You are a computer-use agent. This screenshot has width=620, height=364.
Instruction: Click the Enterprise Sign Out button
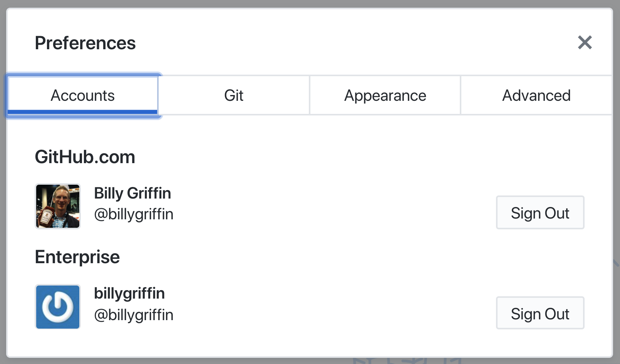(540, 313)
